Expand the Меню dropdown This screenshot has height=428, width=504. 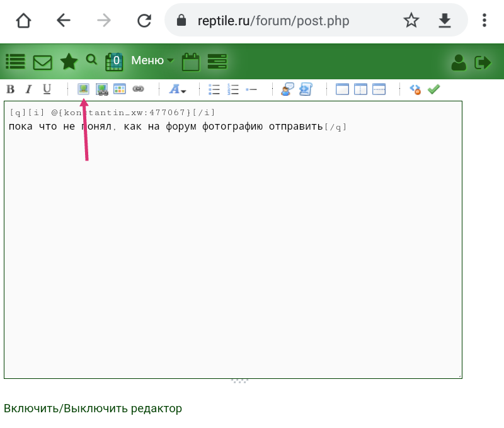click(152, 61)
